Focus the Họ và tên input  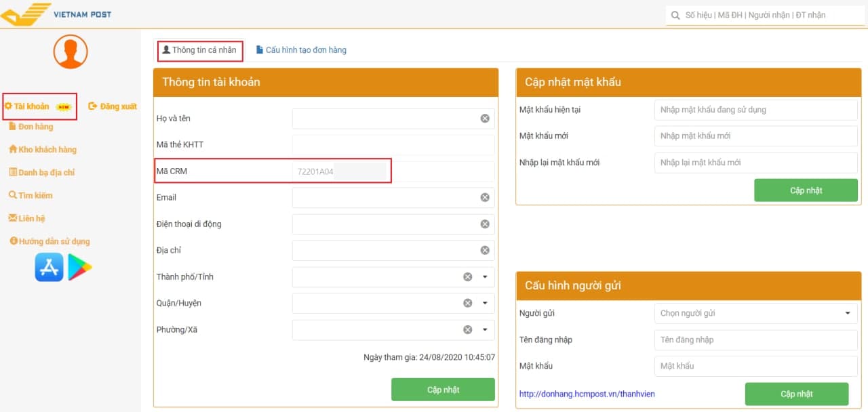[393, 119]
